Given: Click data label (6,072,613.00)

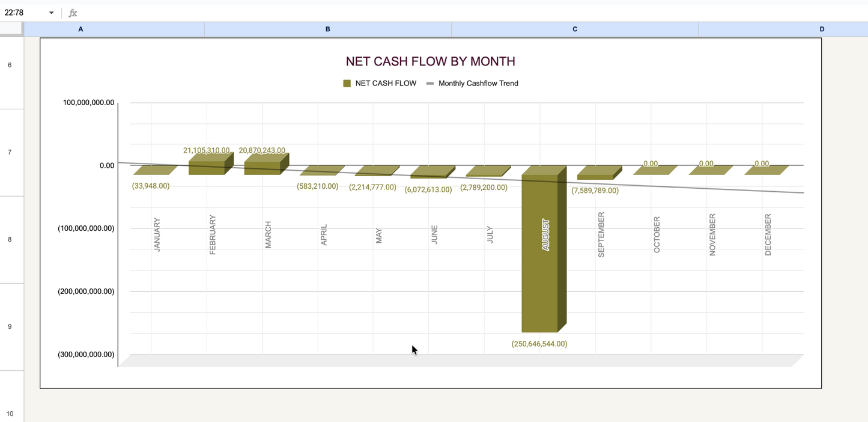Looking at the screenshot, I should (x=428, y=189).
